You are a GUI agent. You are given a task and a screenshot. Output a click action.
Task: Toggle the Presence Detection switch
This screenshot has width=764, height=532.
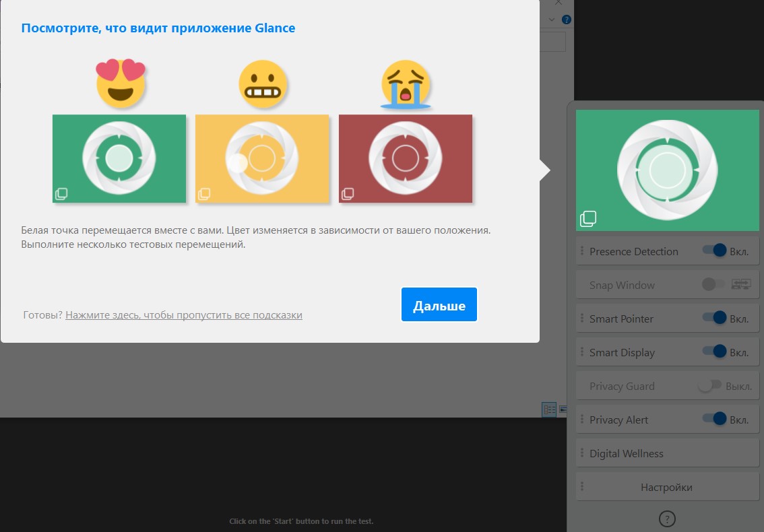point(714,251)
